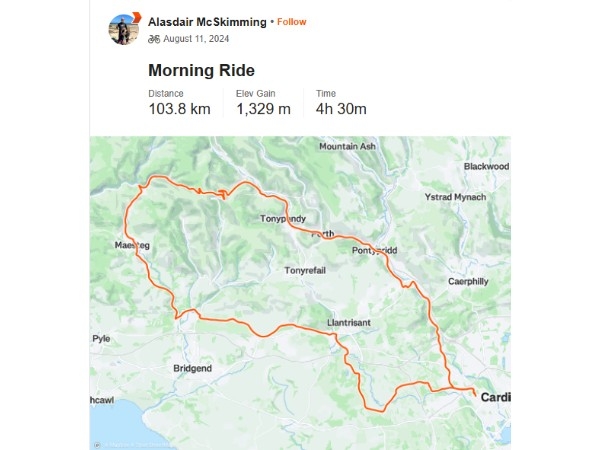Open Alasdair McSkimming's profile avatar
600x450 pixels.
pyautogui.click(x=124, y=30)
